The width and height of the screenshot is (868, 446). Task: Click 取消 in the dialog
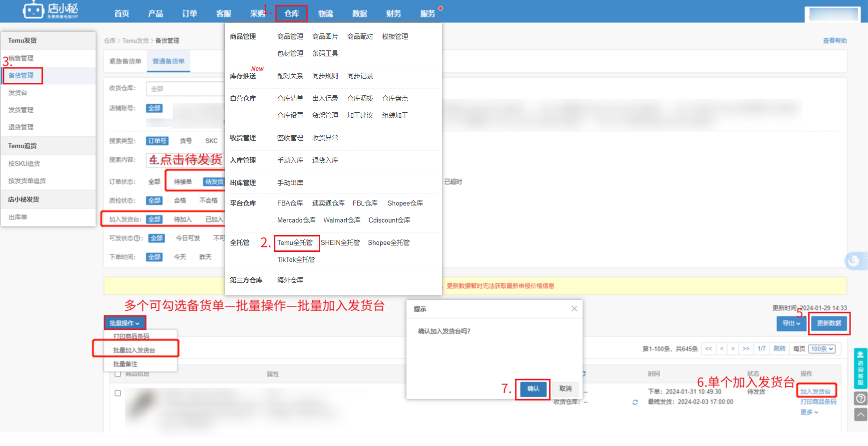coord(565,389)
